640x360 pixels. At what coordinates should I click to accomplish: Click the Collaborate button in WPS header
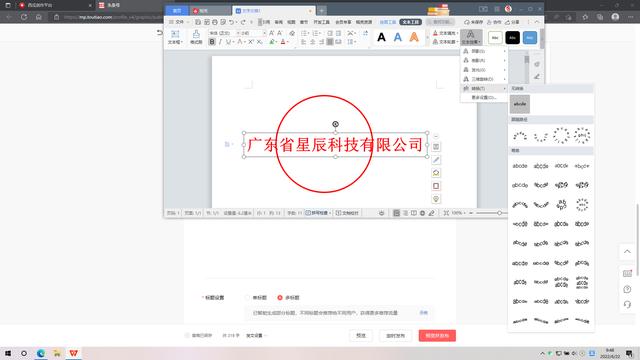[494, 22]
